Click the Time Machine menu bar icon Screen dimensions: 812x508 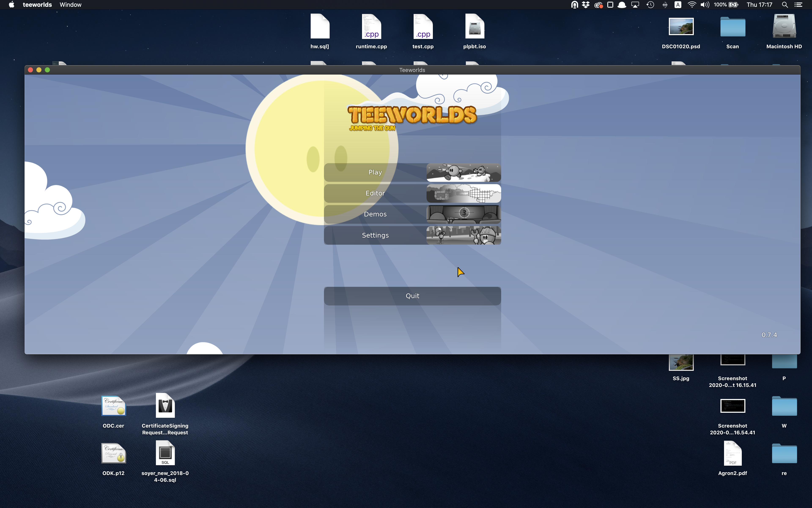coord(650,5)
